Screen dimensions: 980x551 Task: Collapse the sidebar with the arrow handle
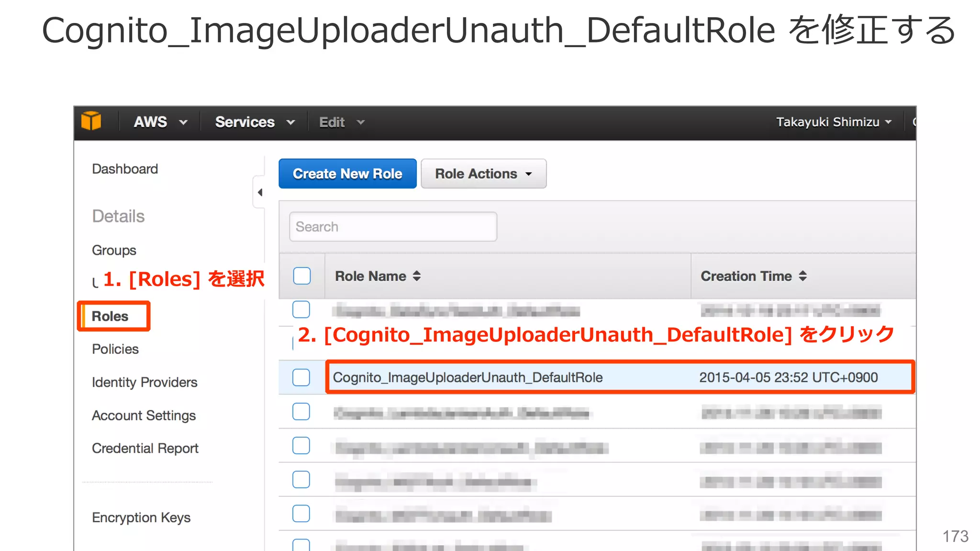tap(259, 192)
